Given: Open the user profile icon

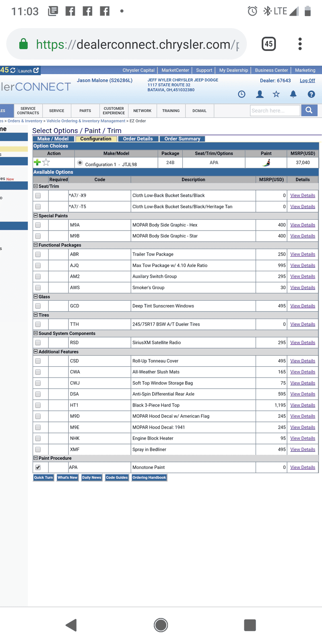Looking at the screenshot, I should (x=260, y=94).
